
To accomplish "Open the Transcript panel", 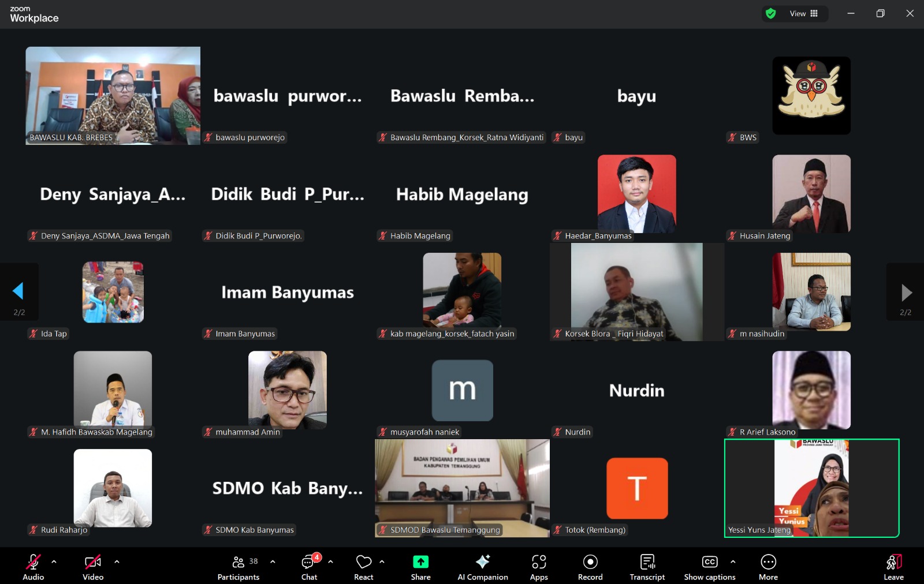I will pyautogui.click(x=647, y=567).
